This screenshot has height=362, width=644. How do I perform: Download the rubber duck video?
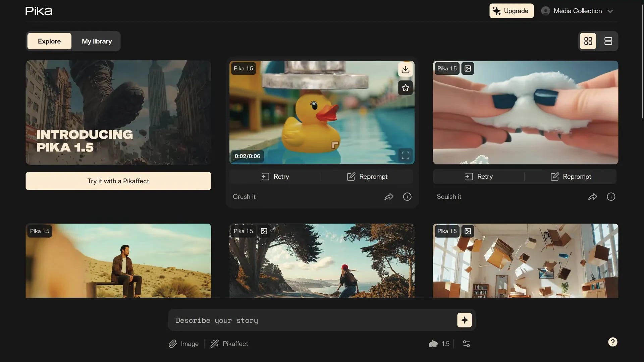click(x=405, y=69)
